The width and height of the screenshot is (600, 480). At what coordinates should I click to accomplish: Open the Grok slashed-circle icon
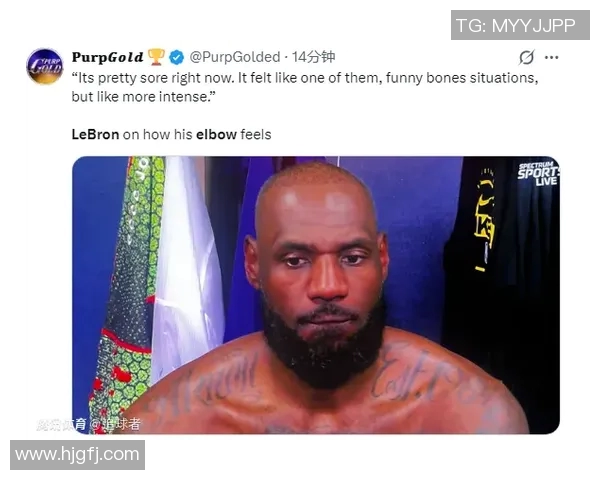coord(527,57)
